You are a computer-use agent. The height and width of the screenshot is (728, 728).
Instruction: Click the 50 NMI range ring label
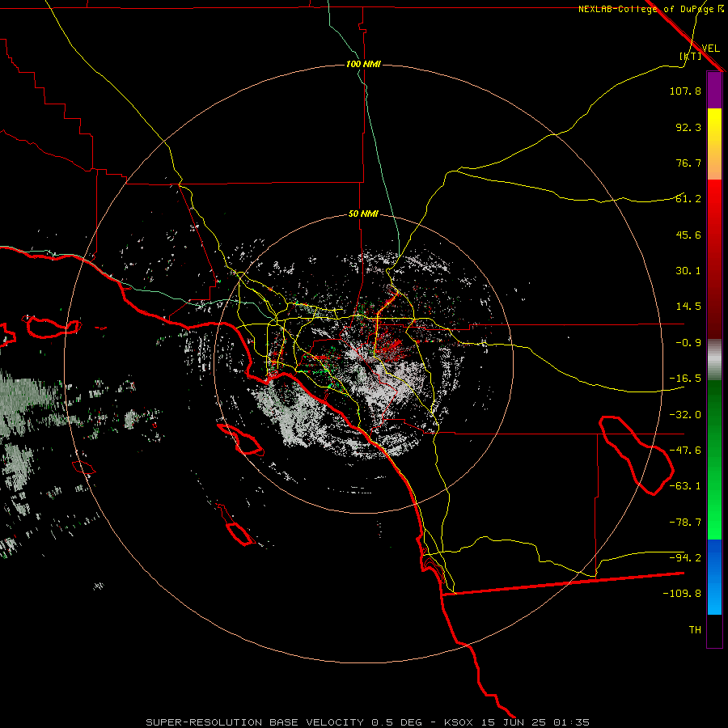click(x=363, y=214)
